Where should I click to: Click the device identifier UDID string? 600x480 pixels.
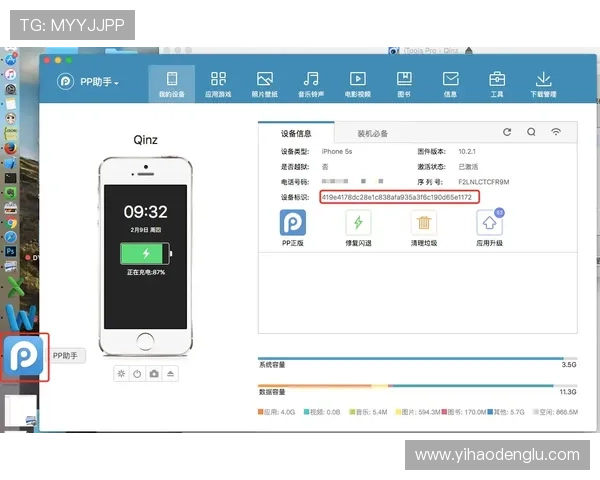pos(397,197)
